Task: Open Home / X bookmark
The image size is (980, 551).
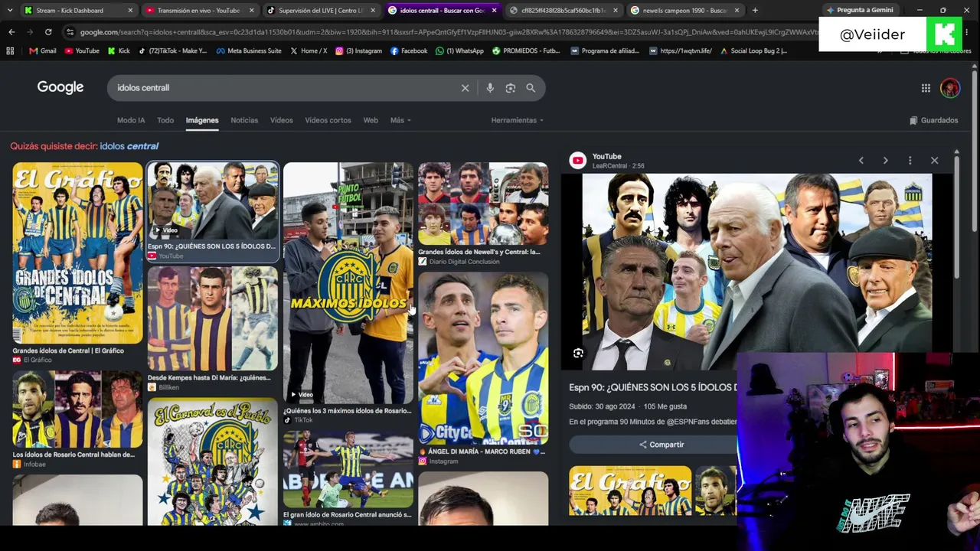Action: pyautogui.click(x=309, y=51)
